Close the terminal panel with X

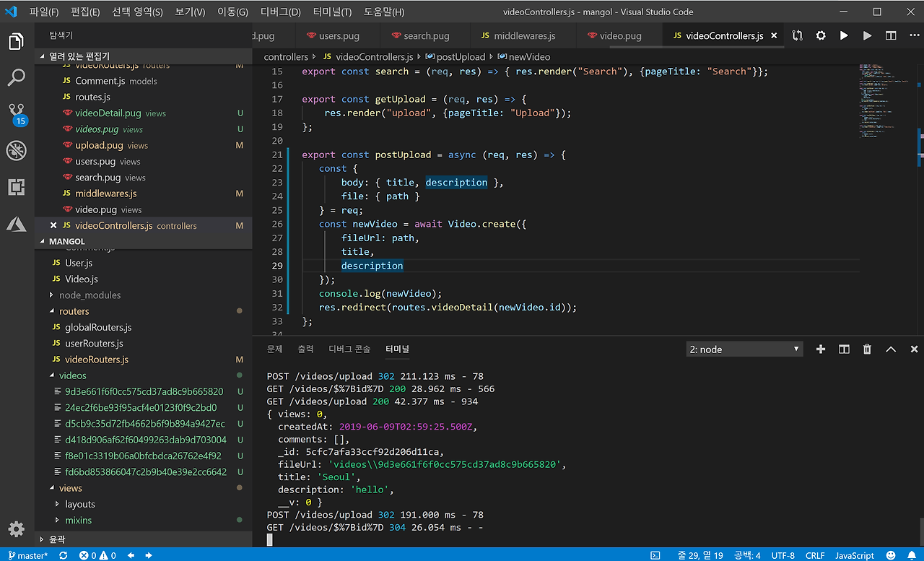[914, 349]
